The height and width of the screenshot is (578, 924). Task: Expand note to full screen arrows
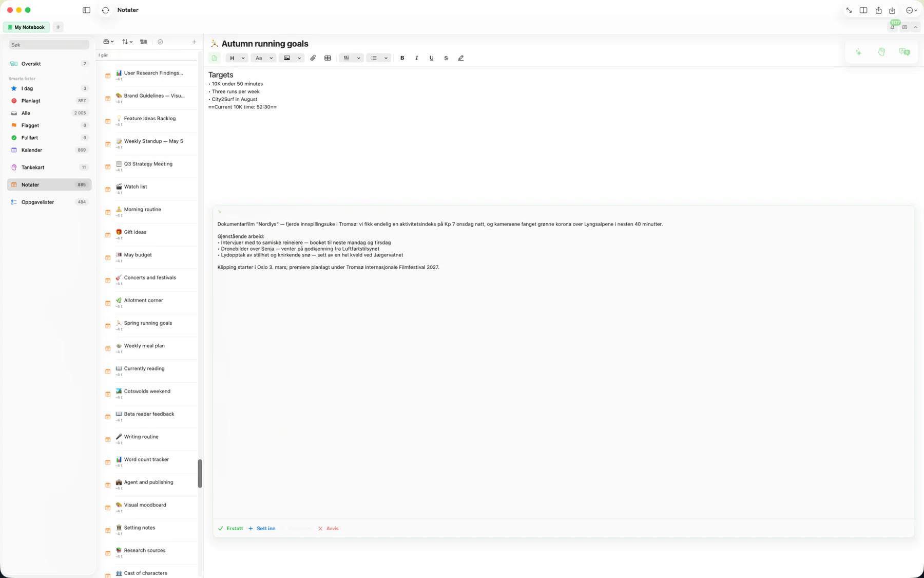click(x=849, y=10)
